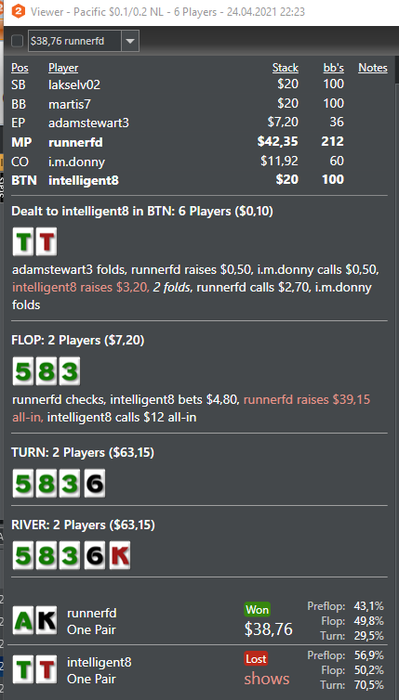Image resolution: width=399 pixels, height=700 pixels.
Task: Click the red T hole card icon
Action: tap(46, 242)
